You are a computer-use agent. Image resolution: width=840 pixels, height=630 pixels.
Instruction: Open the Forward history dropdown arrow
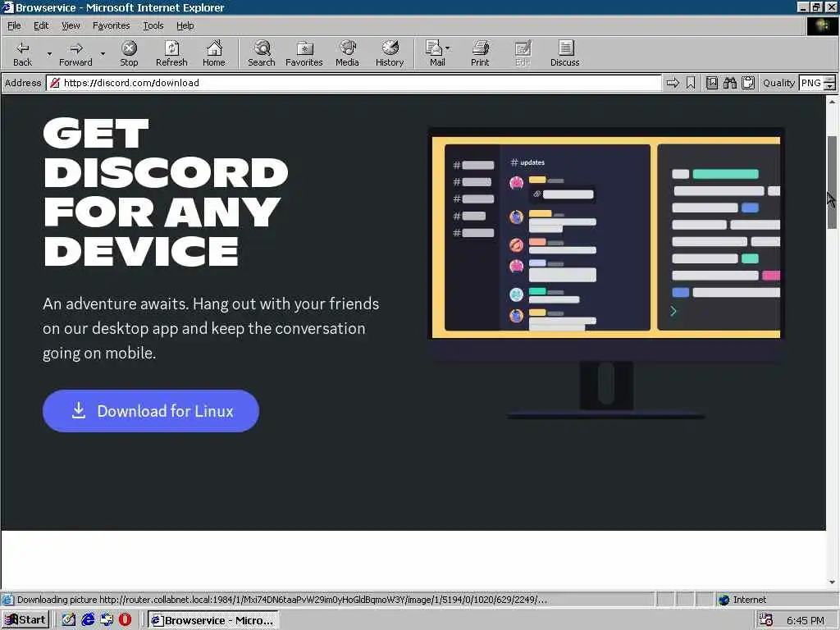[103, 53]
